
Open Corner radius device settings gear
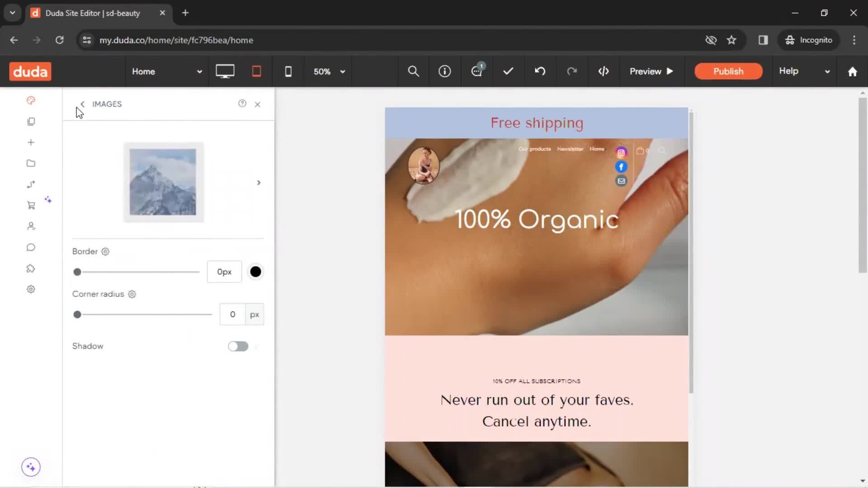pos(132,294)
